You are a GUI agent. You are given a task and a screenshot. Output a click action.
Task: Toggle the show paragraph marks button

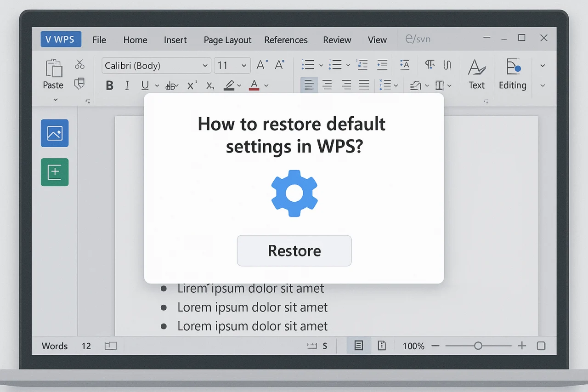point(430,65)
